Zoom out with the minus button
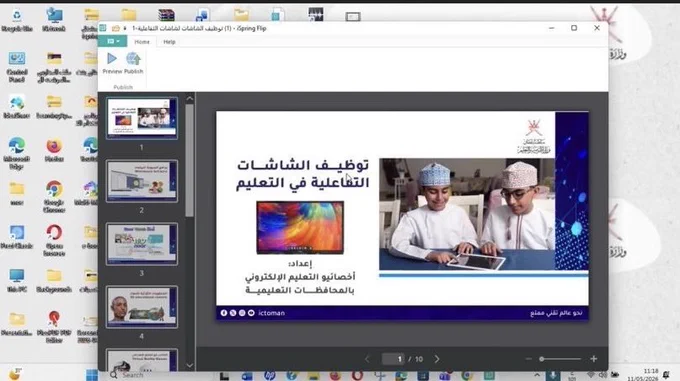The width and height of the screenshot is (680, 381). tap(528, 359)
